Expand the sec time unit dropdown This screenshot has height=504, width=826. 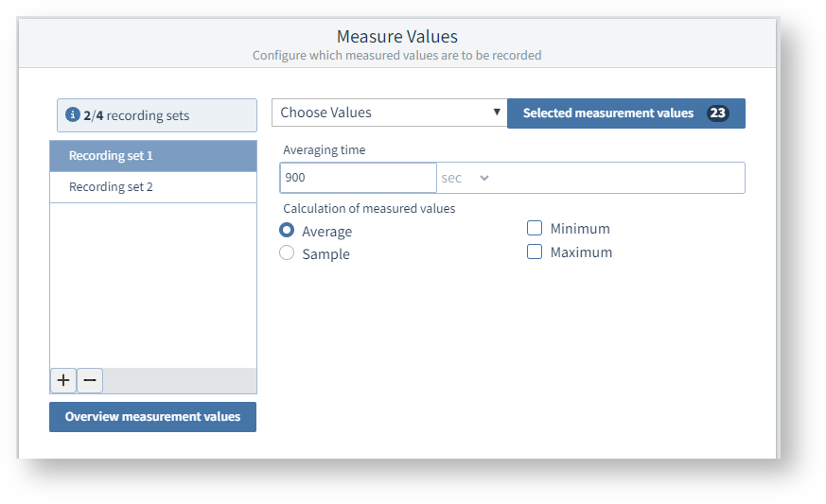(x=466, y=178)
